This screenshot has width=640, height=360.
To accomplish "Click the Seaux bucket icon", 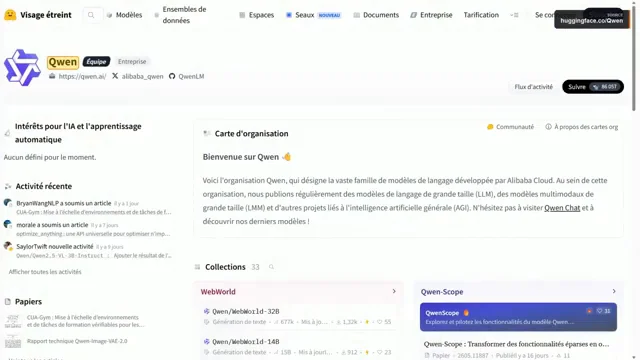I will pos(289,15).
